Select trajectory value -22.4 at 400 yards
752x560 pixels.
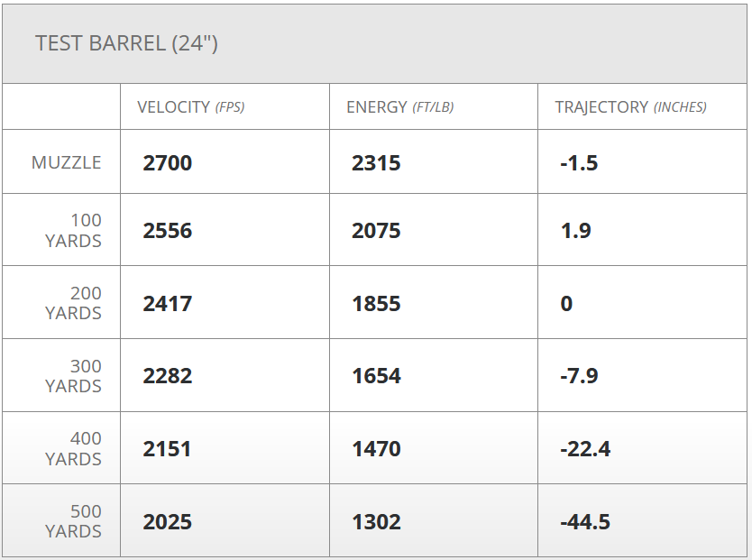point(585,449)
